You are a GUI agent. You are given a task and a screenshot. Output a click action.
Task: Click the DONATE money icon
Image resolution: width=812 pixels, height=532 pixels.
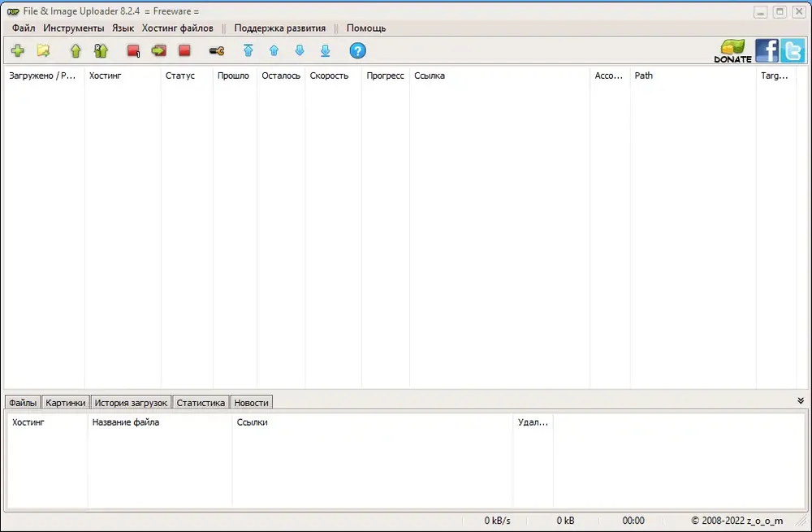pos(732,51)
